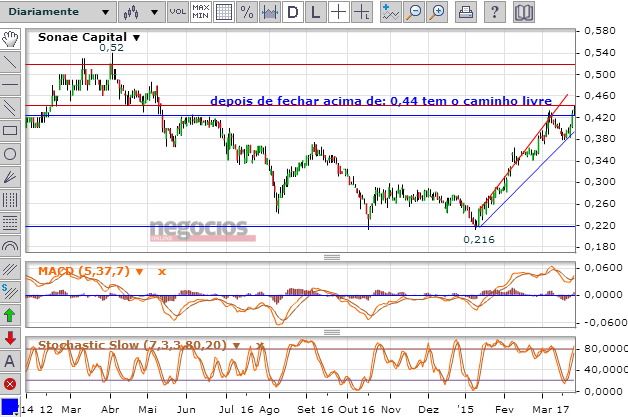Select the A text annotation tool
The image size is (628, 417).
click(10, 361)
